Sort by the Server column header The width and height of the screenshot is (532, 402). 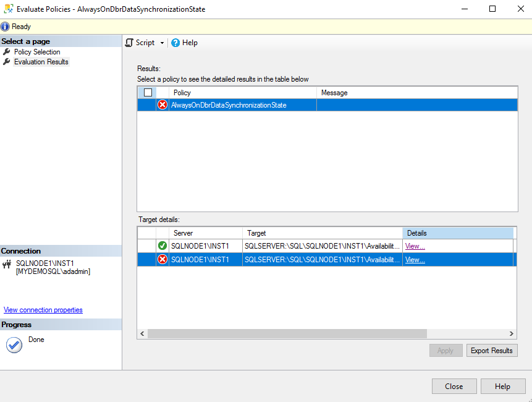(x=206, y=233)
